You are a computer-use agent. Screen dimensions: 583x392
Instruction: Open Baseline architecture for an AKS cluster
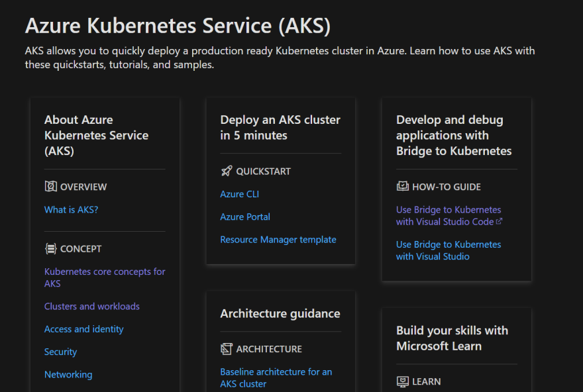click(276, 378)
